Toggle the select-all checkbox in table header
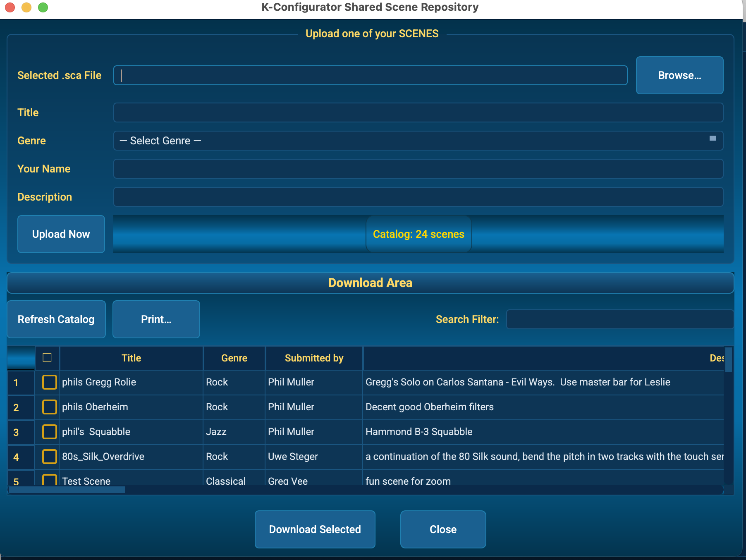This screenshot has width=746, height=560. pyautogui.click(x=47, y=358)
